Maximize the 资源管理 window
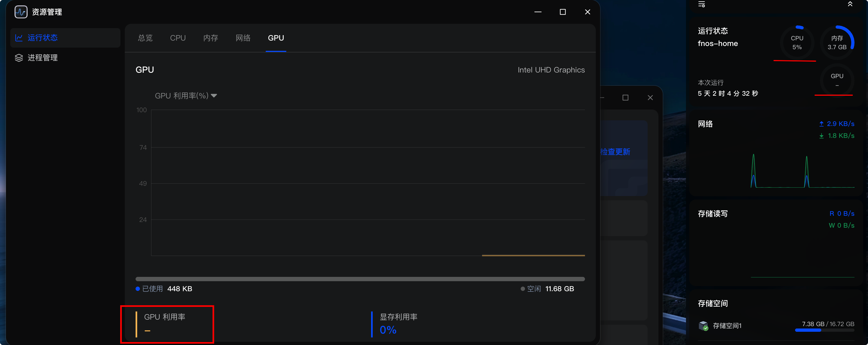 coord(563,12)
